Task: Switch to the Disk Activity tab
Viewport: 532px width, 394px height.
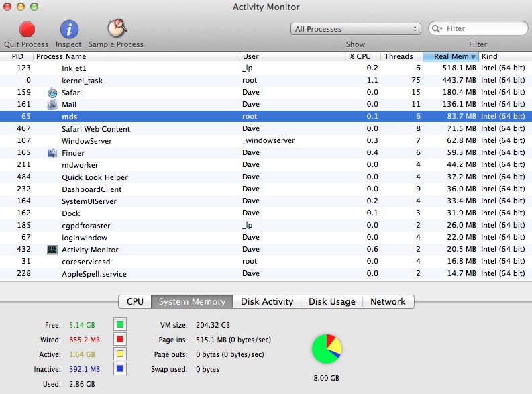Action: [x=267, y=301]
